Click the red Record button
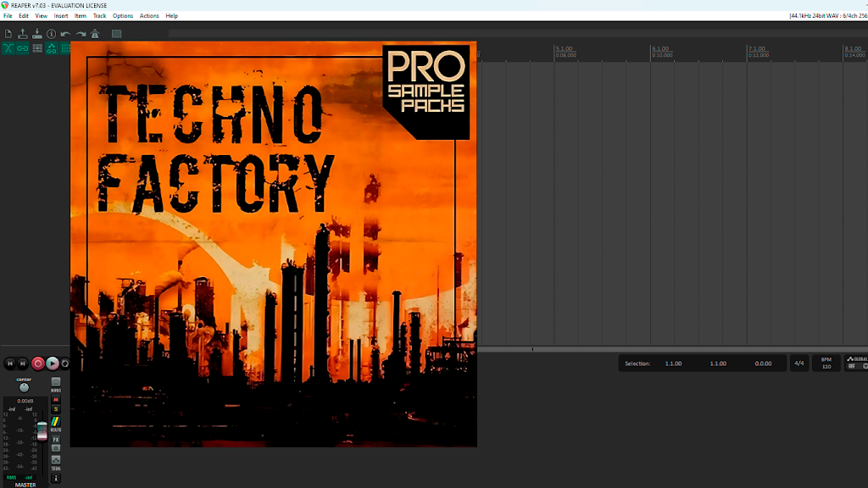This screenshot has height=488, width=868. (x=37, y=363)
